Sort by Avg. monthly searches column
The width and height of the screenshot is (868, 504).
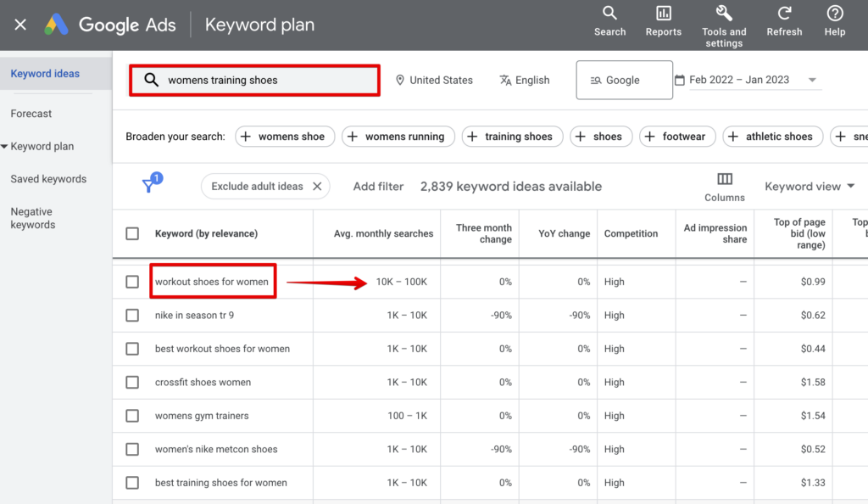(383, 233)
